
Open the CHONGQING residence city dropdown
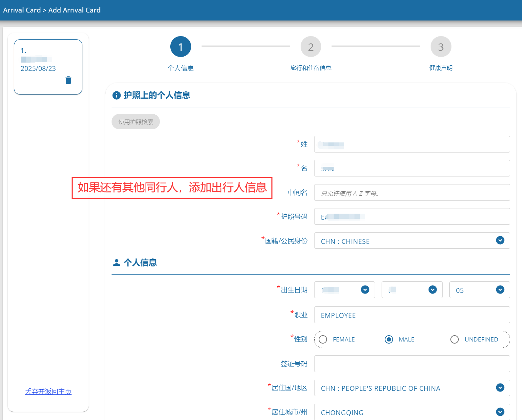[500, 412]
